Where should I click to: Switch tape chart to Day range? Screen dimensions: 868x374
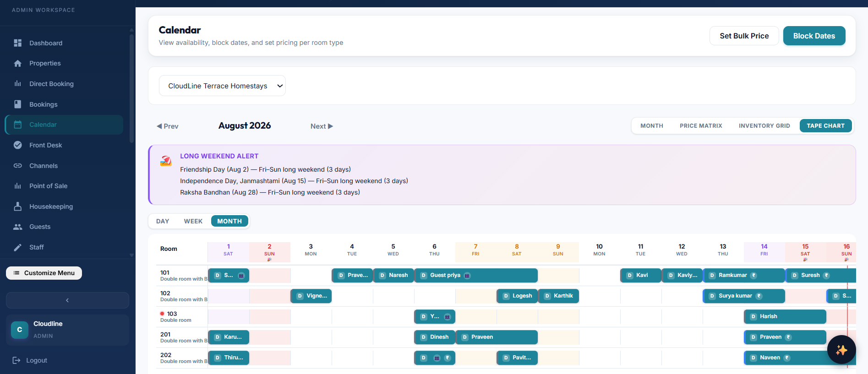click(x=163, y=221)
